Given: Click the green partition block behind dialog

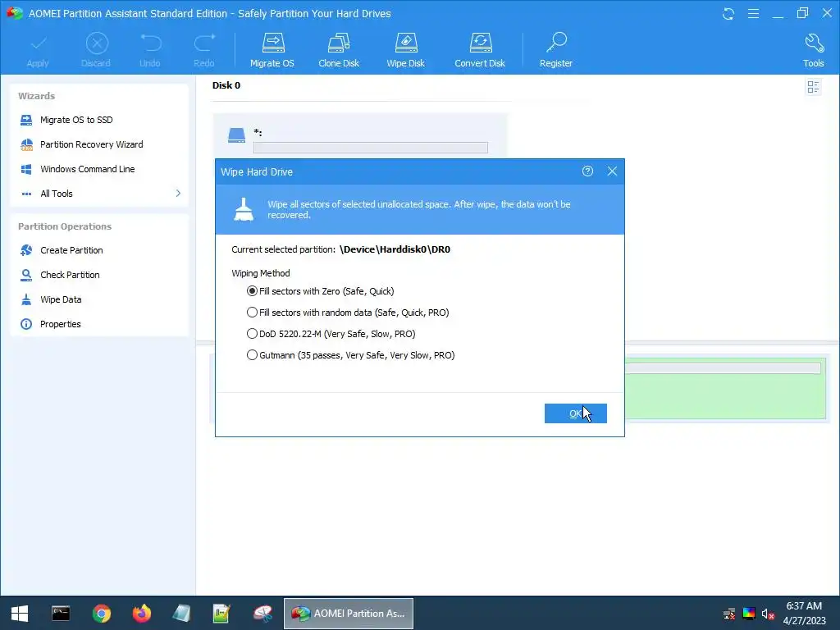Looking at the screenshot, I should click(x=725, y=388).
